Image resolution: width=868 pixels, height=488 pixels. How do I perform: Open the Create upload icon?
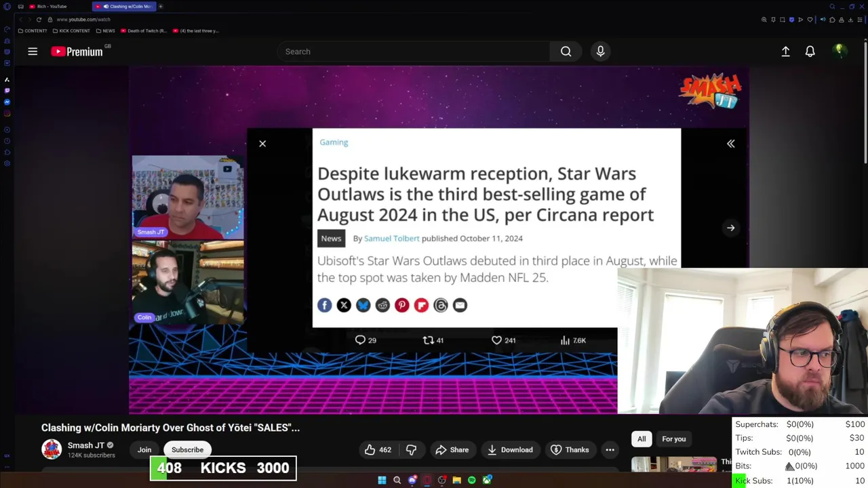click(x=785, y=52)
